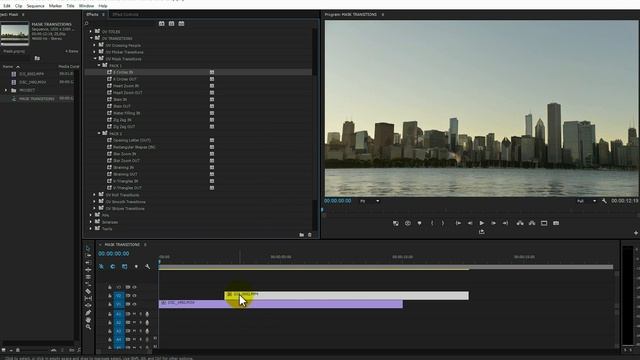
Task: Go to Out point in Program monitor
Action: pyautogui.click(x=505, y=223)
